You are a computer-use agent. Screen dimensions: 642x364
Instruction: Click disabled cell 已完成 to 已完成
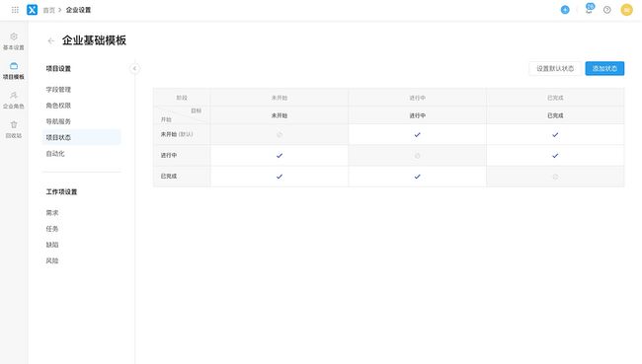pyautogui.click(x=555, y=177)
